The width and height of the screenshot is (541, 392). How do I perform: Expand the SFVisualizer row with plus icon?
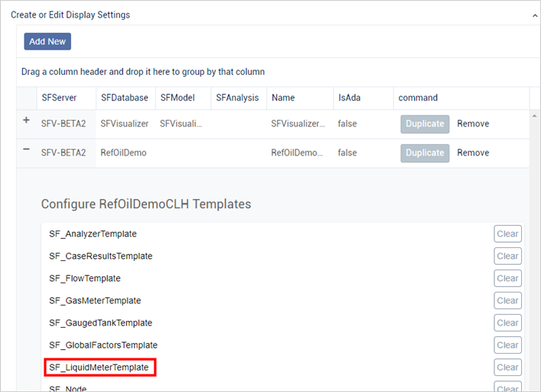pos(27,122)
